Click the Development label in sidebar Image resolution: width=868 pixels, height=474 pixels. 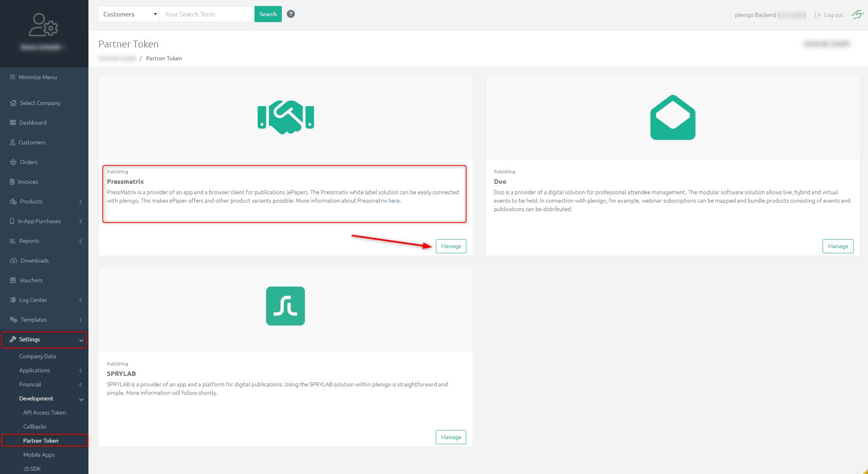tap(36, 398)
